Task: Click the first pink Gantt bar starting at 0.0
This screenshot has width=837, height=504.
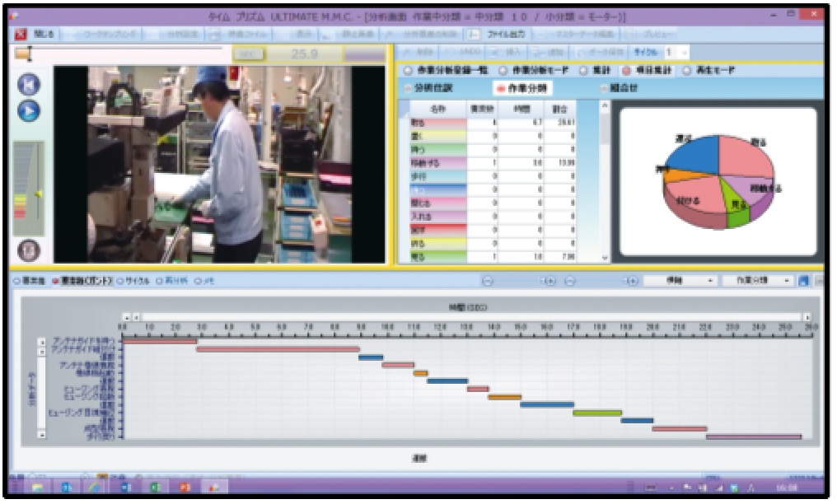Action: [x=160, y=341]
